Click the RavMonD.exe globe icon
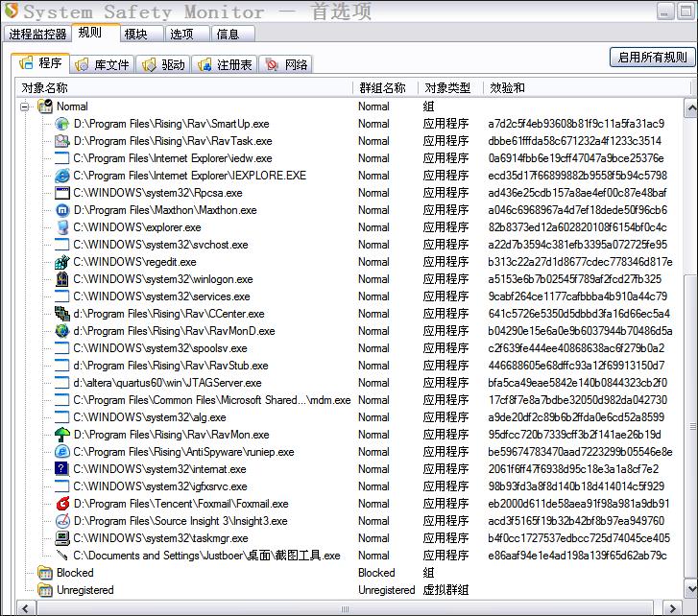Viewport: 698px width, 616px height. click(61, 331)
